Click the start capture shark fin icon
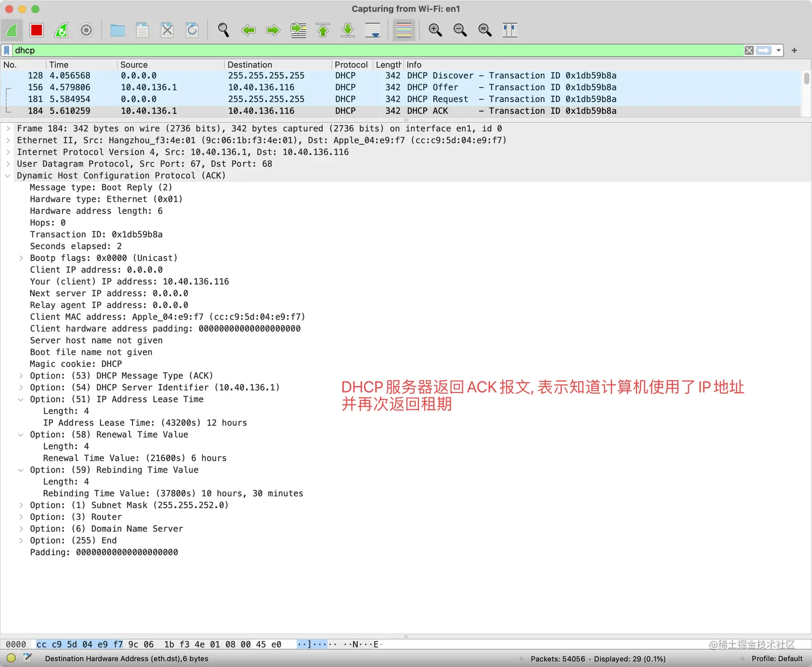 (x=12, y=30)
